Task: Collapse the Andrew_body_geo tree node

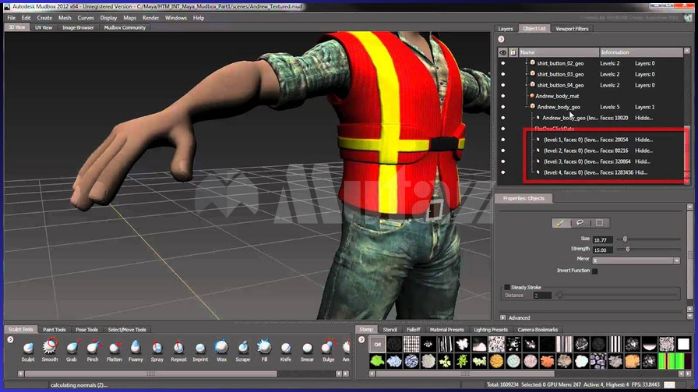Action: click(527, 107)
